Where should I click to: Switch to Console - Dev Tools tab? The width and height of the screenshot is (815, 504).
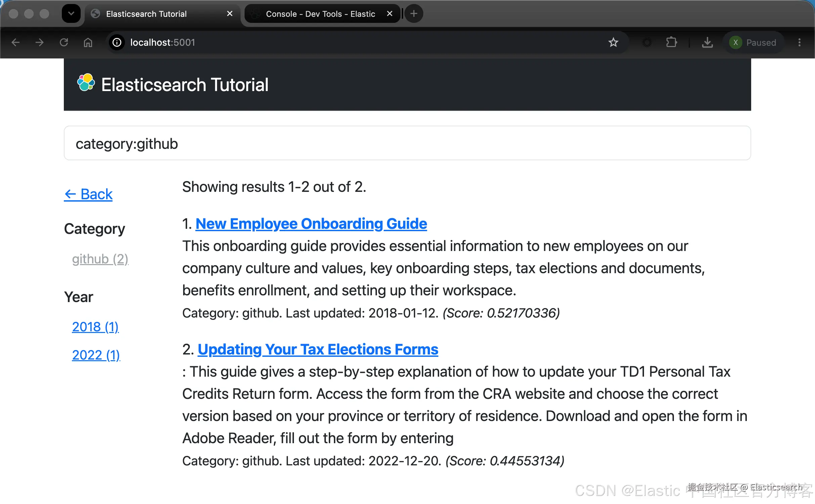coord(323,14)
